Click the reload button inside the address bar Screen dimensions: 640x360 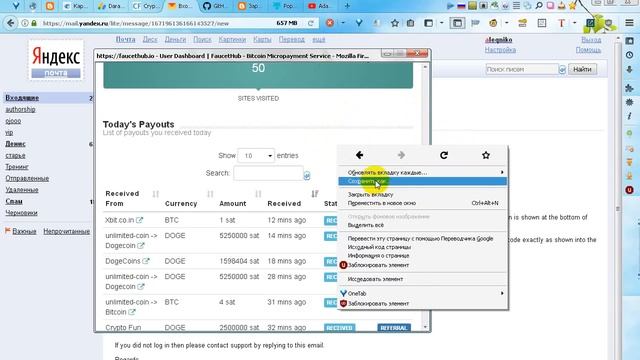point(311,23)
